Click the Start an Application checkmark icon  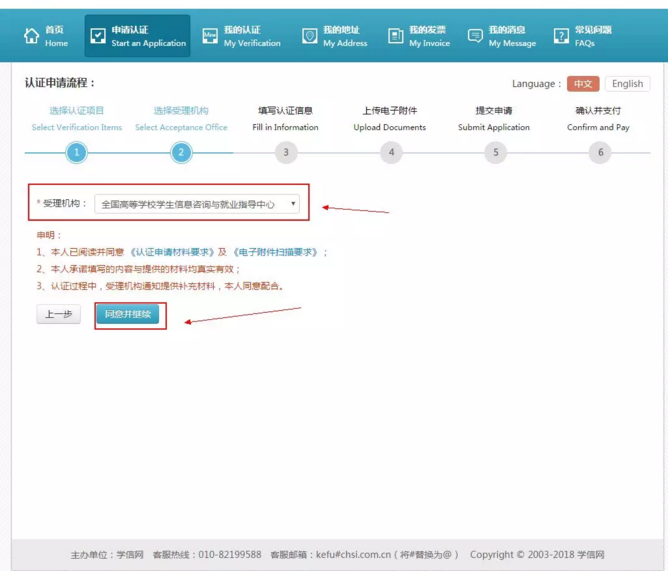point(97,37)
